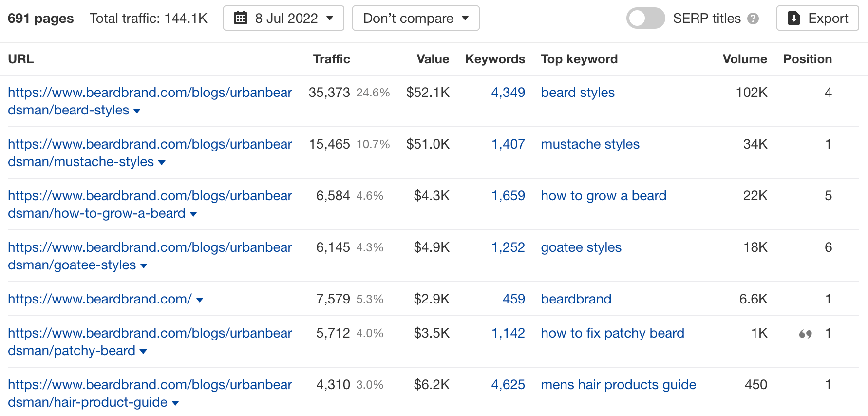Image resolution: width=868 pixels, height=416 pixels.
Task: Click the 1,252 keywords count link
Action: click(x=508, y=247)
